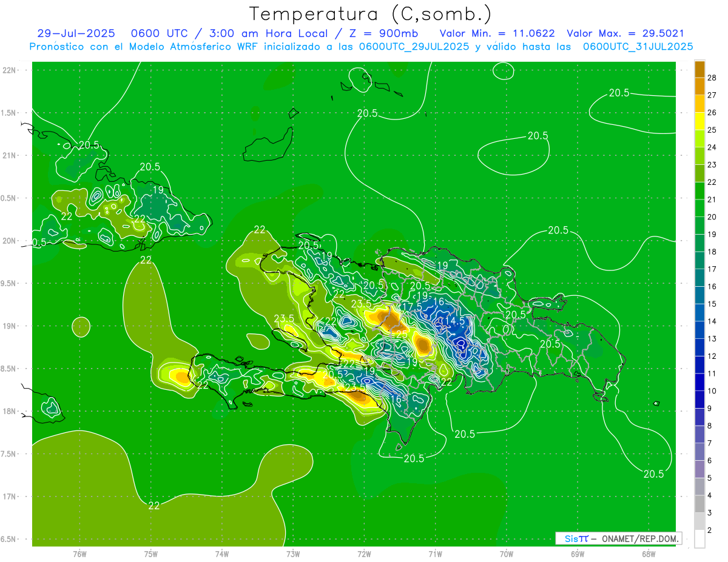The image size is (728, 562).
Task: Click the "Temperatura (C,somb.)" map title
Action: [371, 14]
